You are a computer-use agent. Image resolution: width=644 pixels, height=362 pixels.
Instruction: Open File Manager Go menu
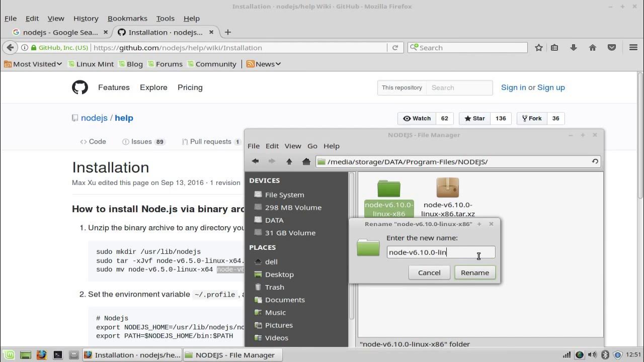[312, 146]
